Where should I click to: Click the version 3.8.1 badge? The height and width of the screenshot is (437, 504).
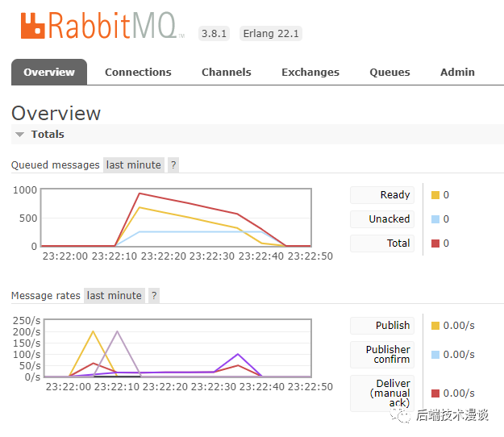tap(214, 33)
